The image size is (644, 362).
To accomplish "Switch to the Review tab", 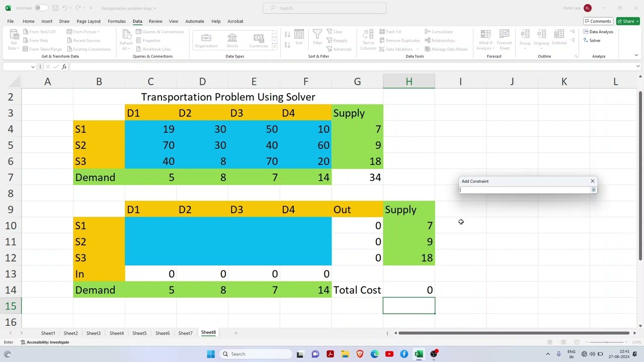I will [x=155, y=21].
